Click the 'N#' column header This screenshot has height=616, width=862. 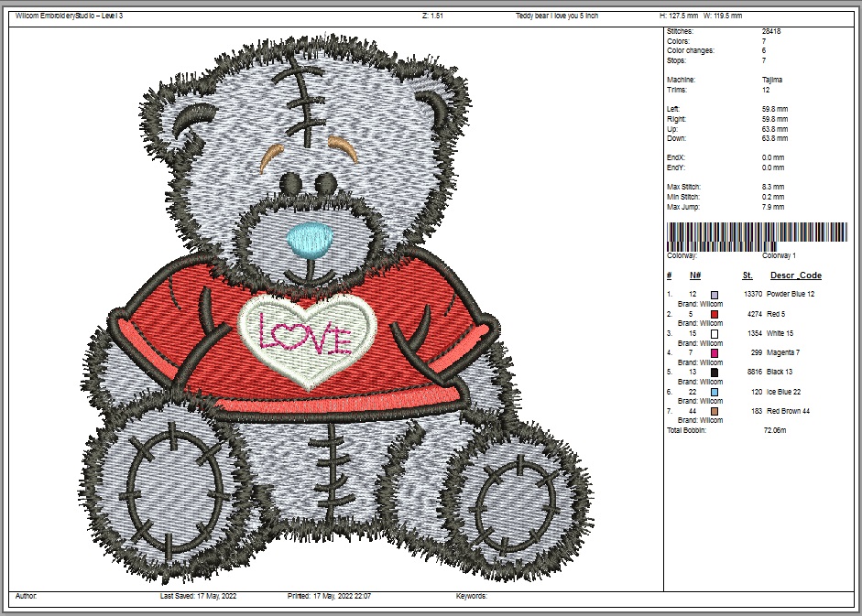[695, 276]
